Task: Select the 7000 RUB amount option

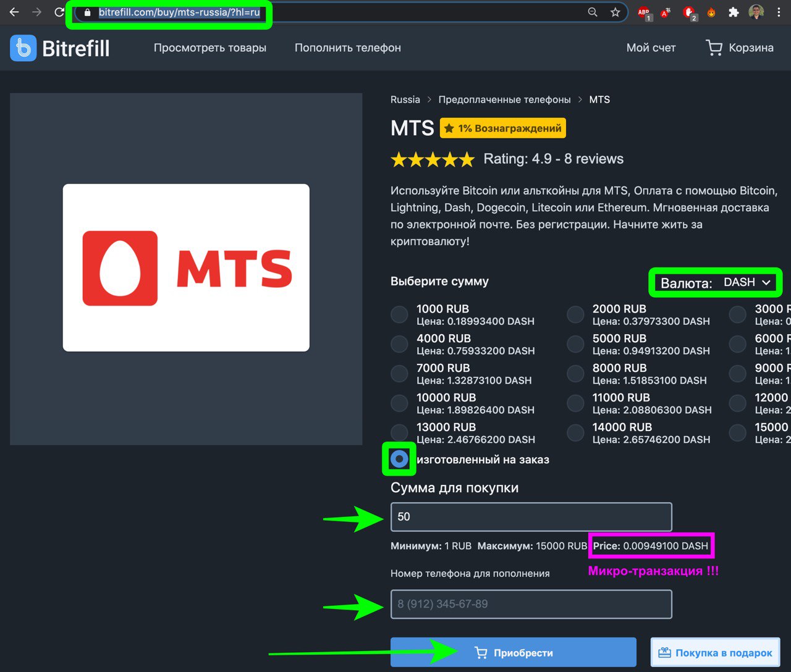Action: [x=399, y=374]
